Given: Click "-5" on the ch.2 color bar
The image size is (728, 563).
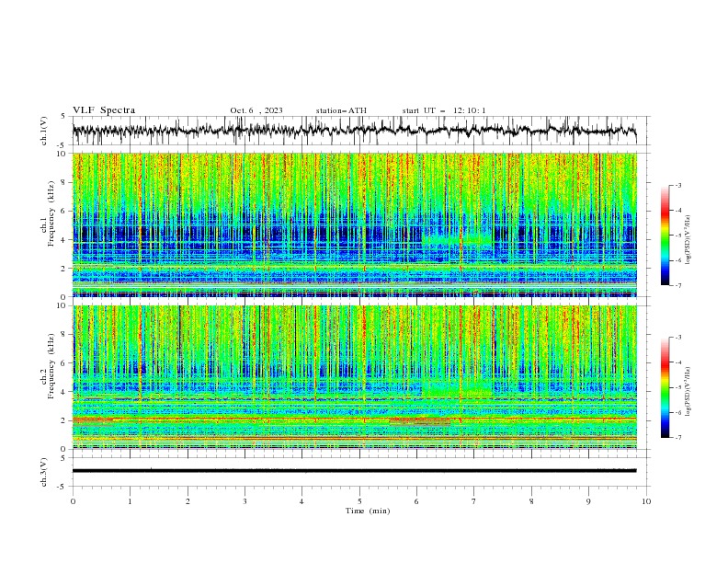Looking at the screenshot, I should 678,387.
